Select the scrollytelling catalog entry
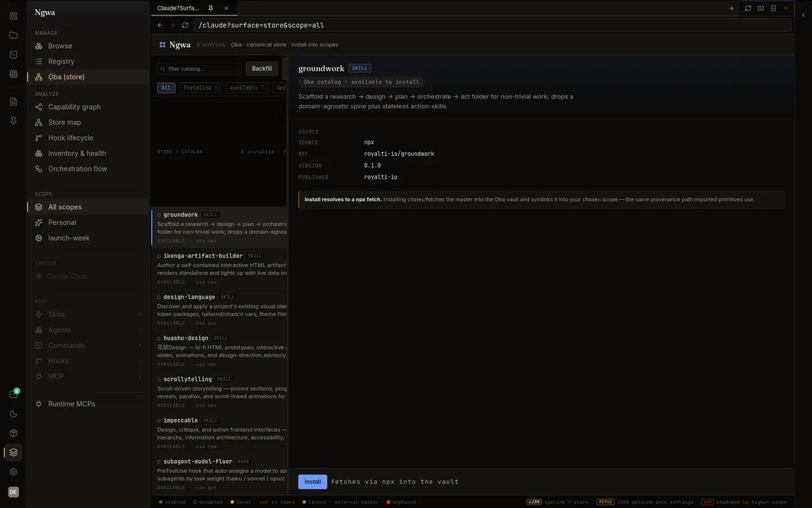This screenshot has width=812, height=508. (219, 393)
